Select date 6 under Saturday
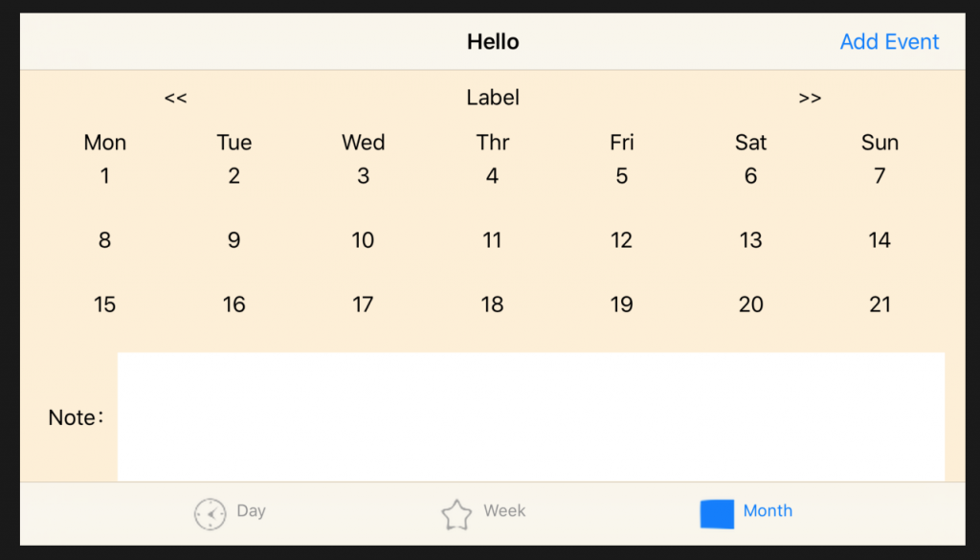Screen dimensions: 980x560 (x=750, y=176)
